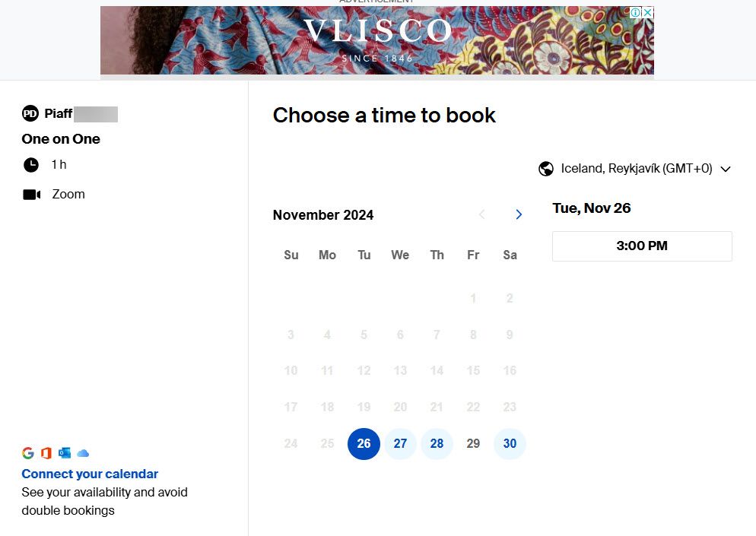Screen dimensions: 756x536
Task: Click the previous month navigation arrow
Action: click(x=482, y=214)
